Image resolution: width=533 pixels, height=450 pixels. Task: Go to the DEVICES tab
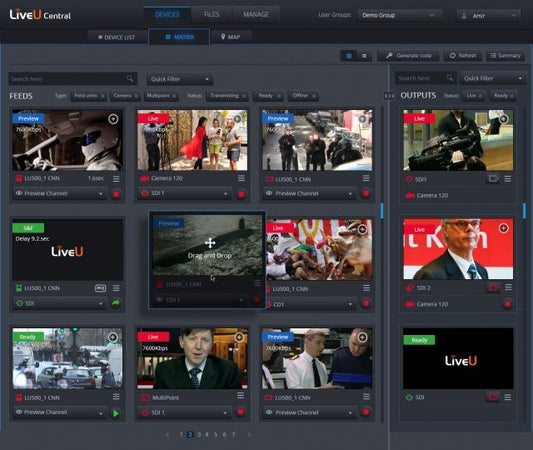[x=167, y=14]
